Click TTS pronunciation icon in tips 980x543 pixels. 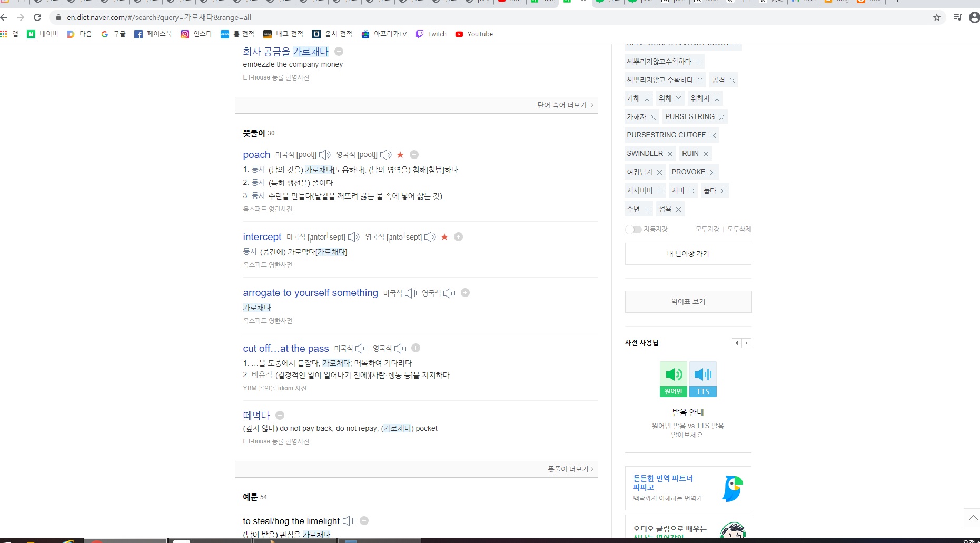(x=703, y=379)
